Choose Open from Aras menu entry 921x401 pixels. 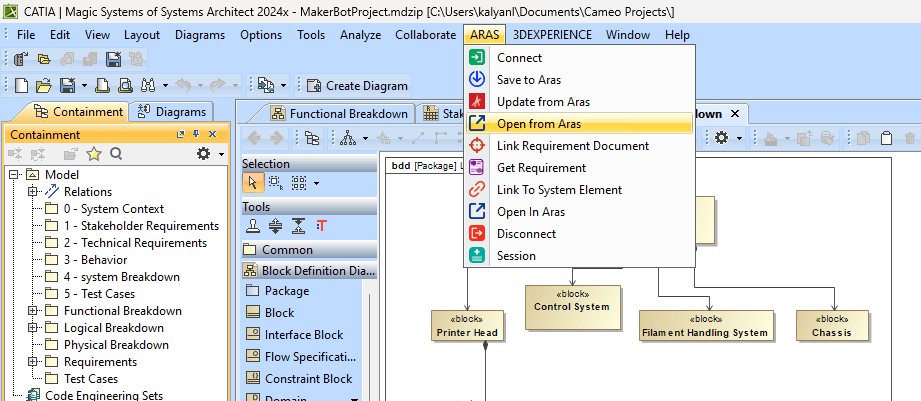(x=579, y=123)
